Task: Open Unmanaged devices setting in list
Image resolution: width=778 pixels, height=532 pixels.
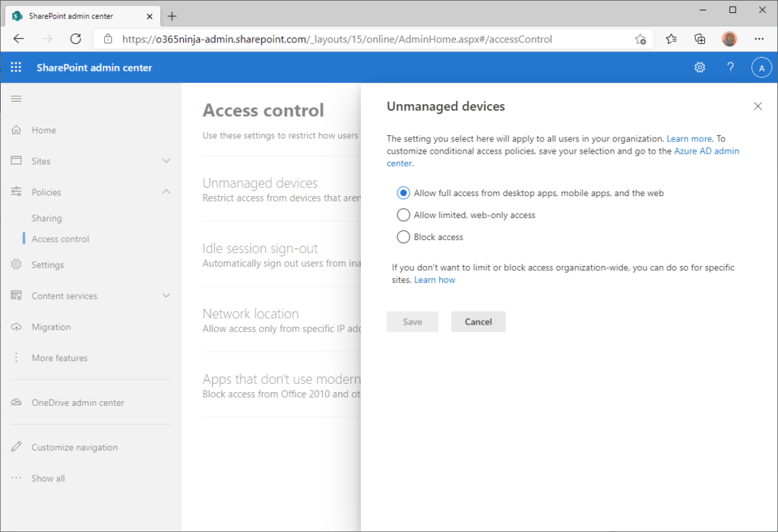Action: coord(260,183)
